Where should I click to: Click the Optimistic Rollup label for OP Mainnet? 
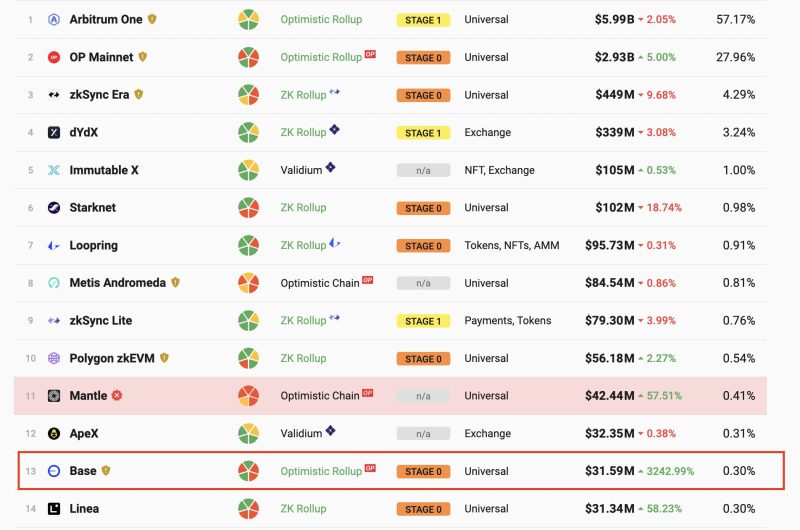pos(321,57)
